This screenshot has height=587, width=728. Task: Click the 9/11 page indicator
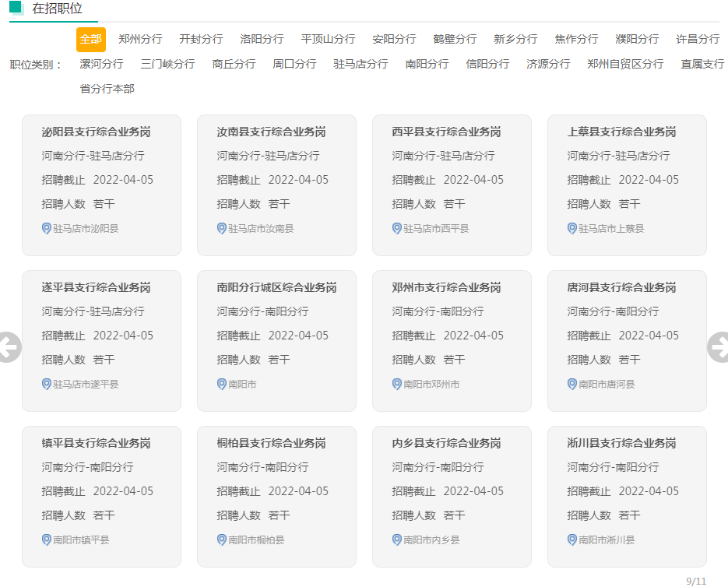point(696,581)
